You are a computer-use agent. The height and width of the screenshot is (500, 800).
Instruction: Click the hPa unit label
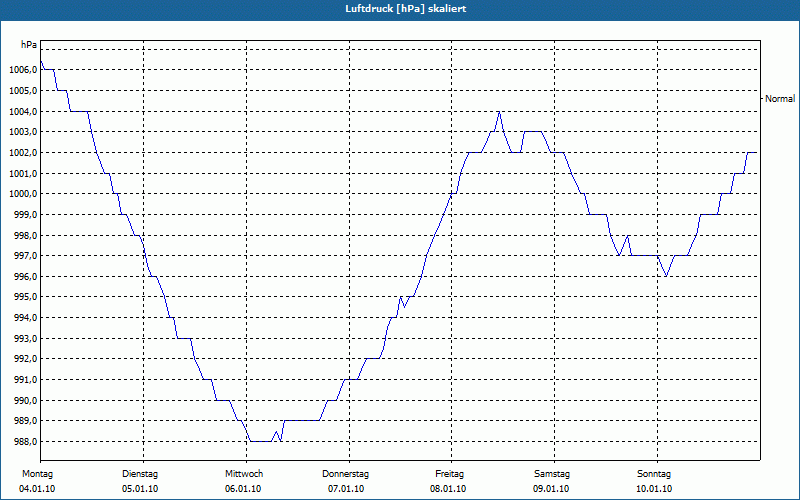pos(29,45)
